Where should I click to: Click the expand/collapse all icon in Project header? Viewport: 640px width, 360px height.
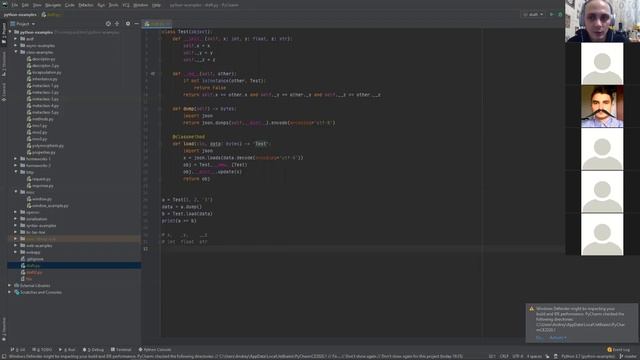117,24
